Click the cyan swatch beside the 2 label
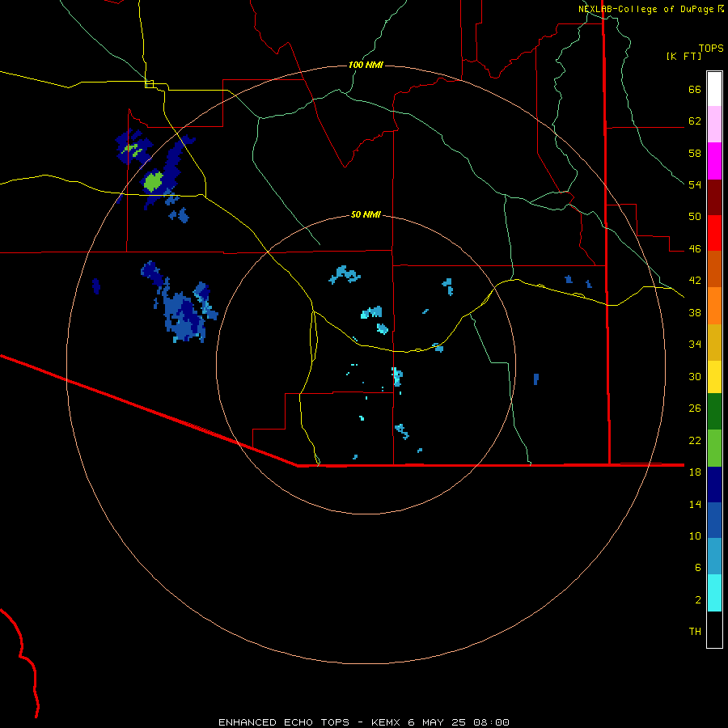 714,593
